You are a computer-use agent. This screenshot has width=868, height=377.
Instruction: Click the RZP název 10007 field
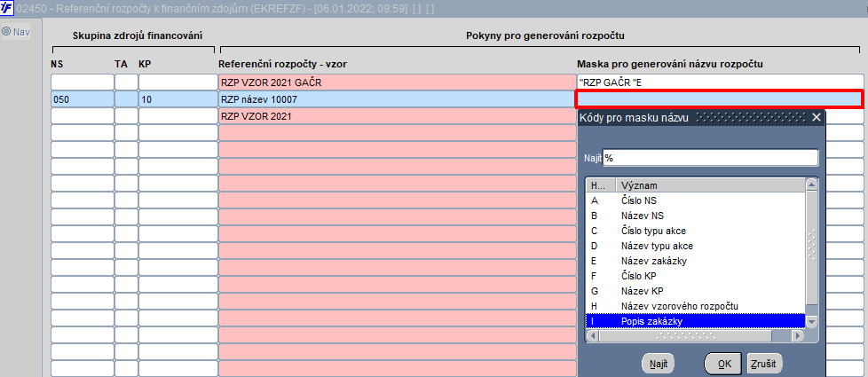398,99
